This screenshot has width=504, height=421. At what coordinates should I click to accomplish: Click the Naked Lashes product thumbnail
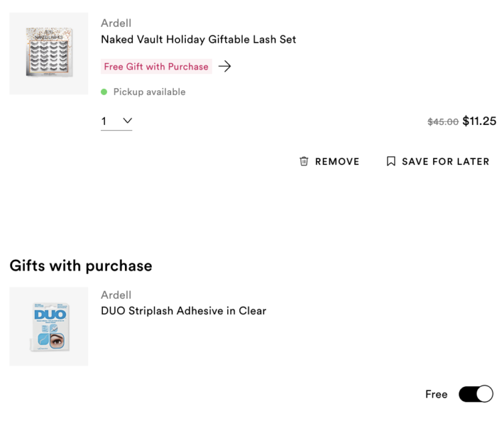[x=49, y=53]
